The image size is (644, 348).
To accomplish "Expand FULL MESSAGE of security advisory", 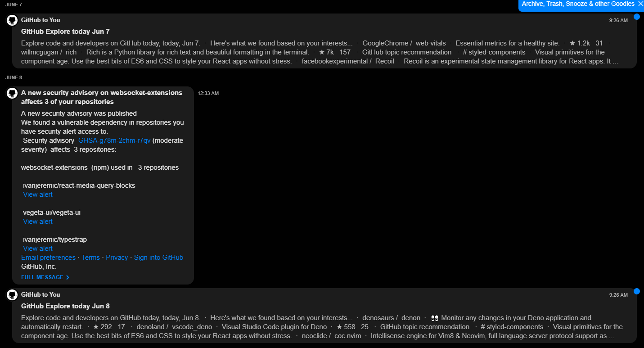I will 45,277.
